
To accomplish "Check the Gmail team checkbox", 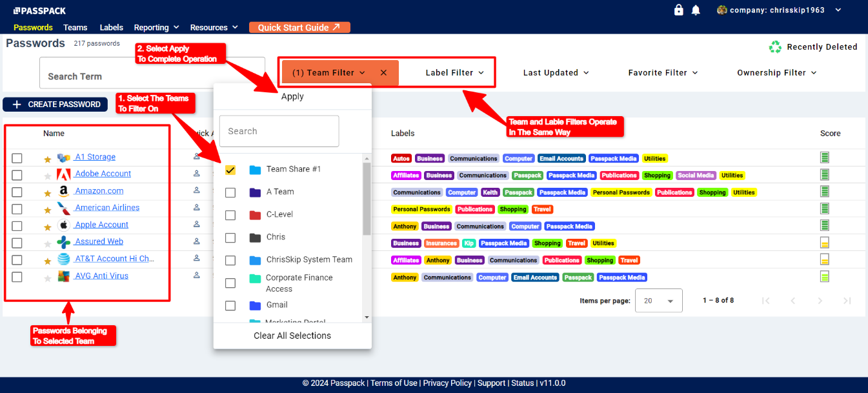I will (x=230, y=305).
